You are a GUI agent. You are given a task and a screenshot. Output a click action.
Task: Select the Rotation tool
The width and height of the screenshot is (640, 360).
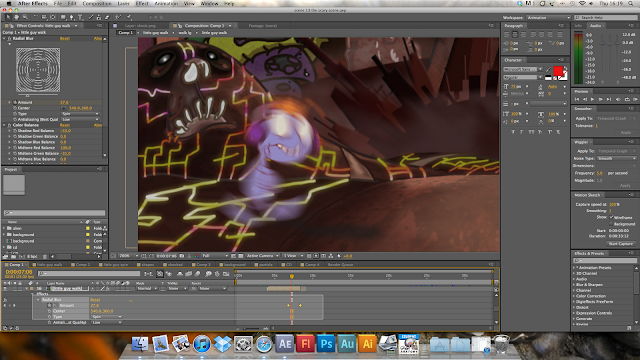pyautogui.click(x=36, y=17)
